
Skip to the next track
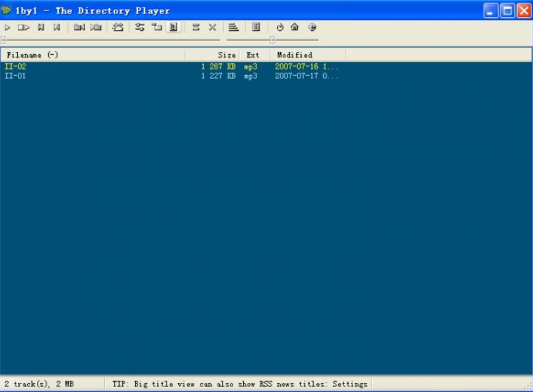(57, 27)
